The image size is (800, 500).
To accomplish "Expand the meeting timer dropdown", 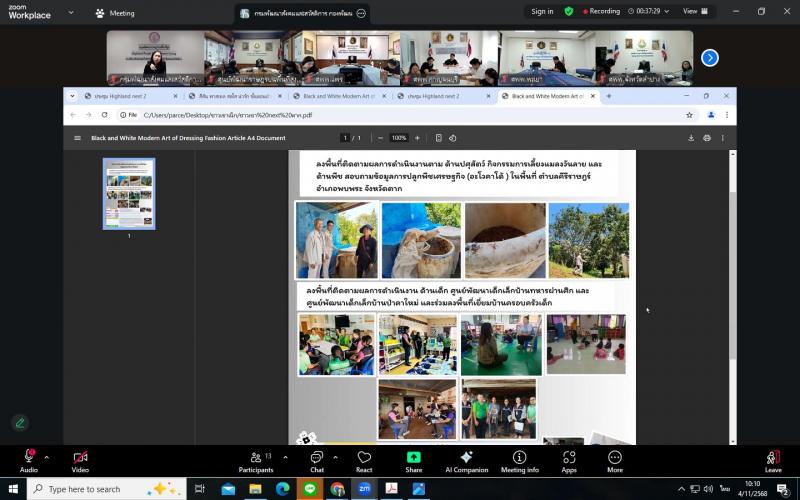I will pyautogui.click(x=666, y=11).
